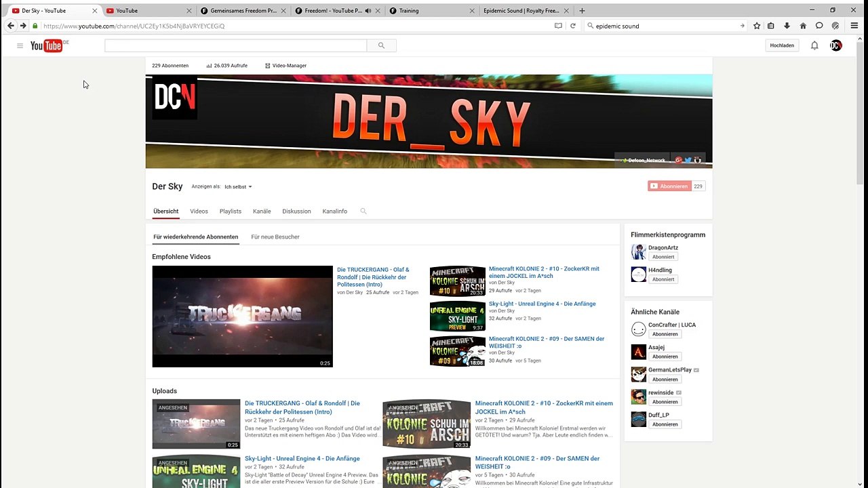This screenshot has width=868, height=488.
Task: Open Sky-Light Preview recommended thumbnail
Action: click(458, 317)
